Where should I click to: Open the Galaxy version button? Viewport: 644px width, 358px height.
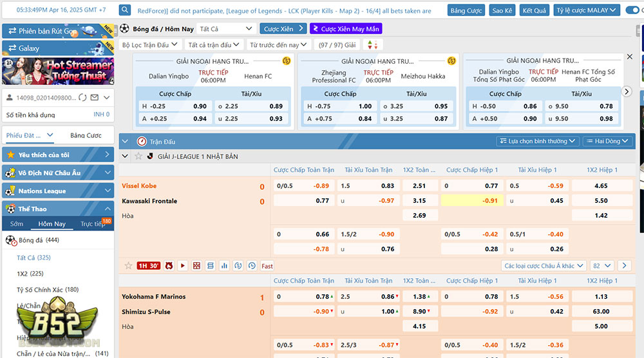[58, 48]
